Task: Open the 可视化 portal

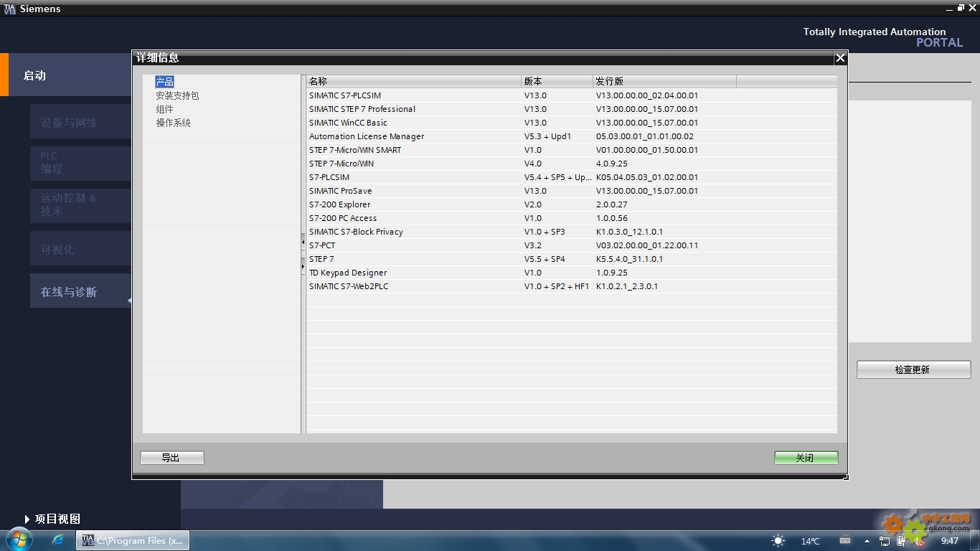Action: click(x=80, y=250)
